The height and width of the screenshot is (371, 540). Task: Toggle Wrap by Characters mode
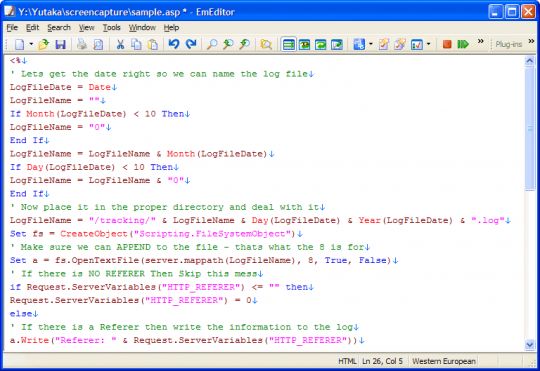[304, 44]
